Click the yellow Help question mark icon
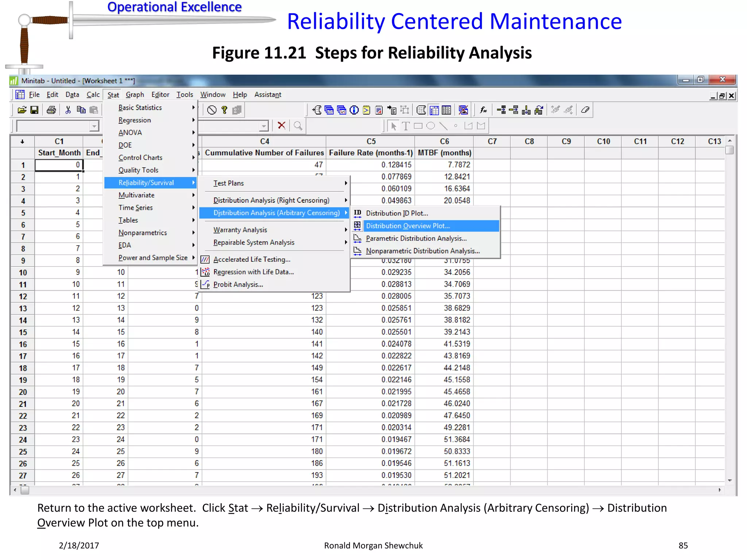The width and height of the screenshot is (747, 560). coord(224,110)
